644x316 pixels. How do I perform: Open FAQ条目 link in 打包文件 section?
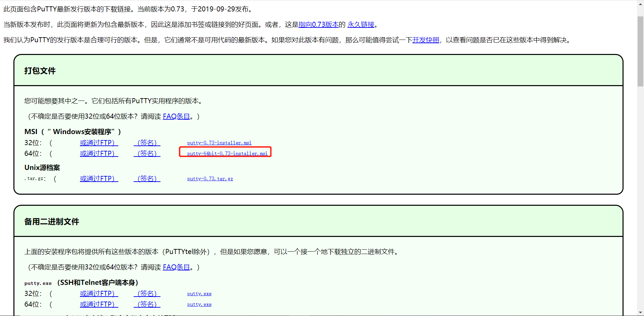176,116
